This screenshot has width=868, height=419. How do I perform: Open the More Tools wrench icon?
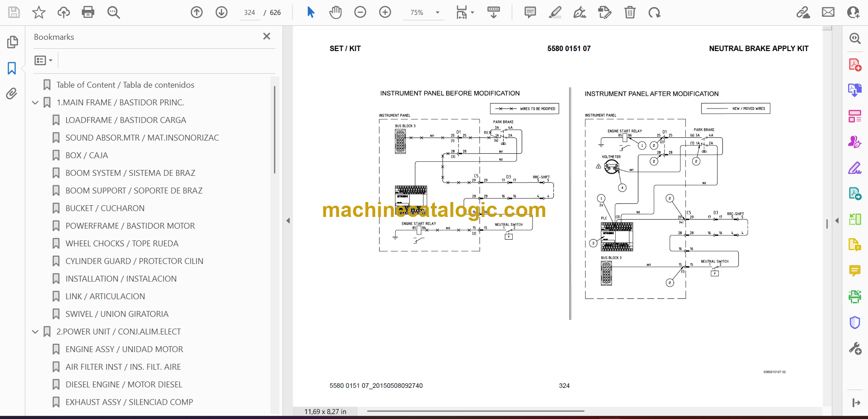pos(855,348)
